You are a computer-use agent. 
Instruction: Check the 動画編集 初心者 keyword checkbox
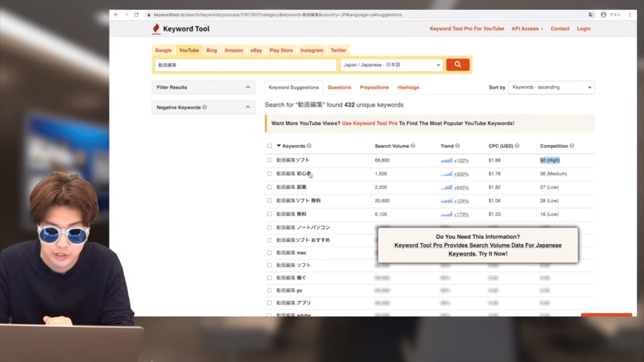(x=269, y=173)
